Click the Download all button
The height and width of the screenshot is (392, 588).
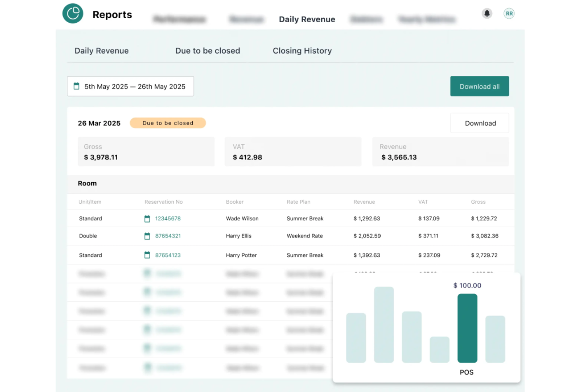coord(479,86)
